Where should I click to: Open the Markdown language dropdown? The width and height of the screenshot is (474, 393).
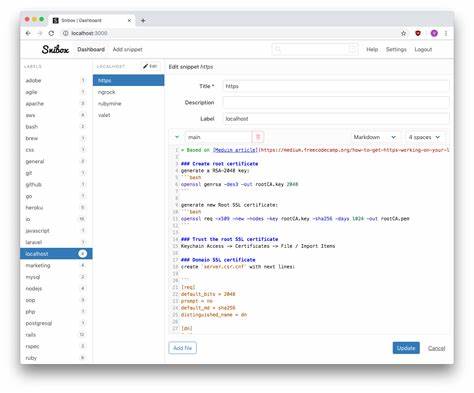pos(374,137)
